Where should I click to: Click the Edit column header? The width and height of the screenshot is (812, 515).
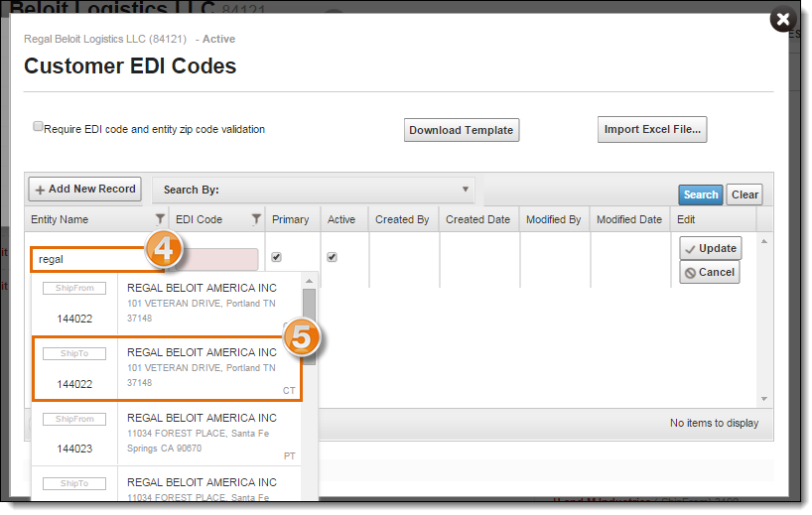click(686, 219)
